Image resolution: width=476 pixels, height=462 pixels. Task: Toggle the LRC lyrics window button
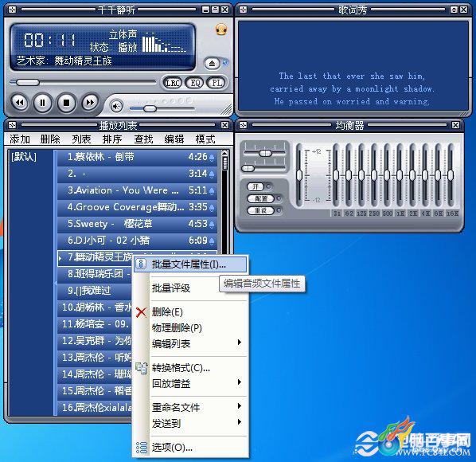(x=173, y=83)
